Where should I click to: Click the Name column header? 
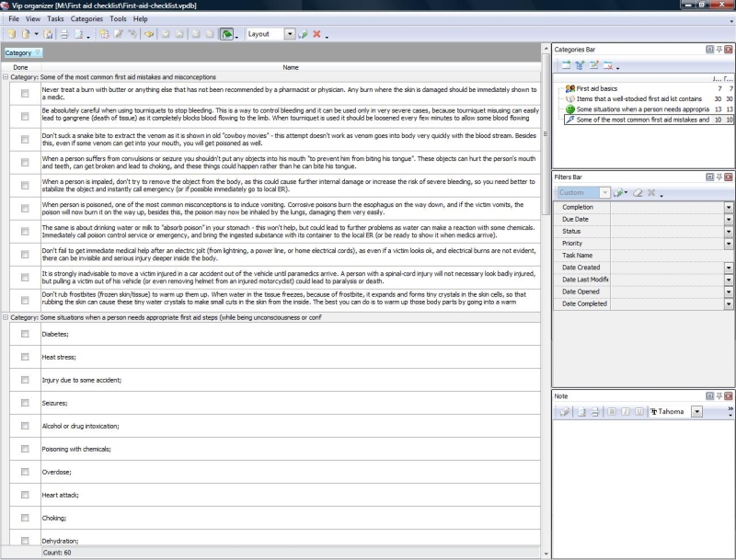tap(291, 67)
